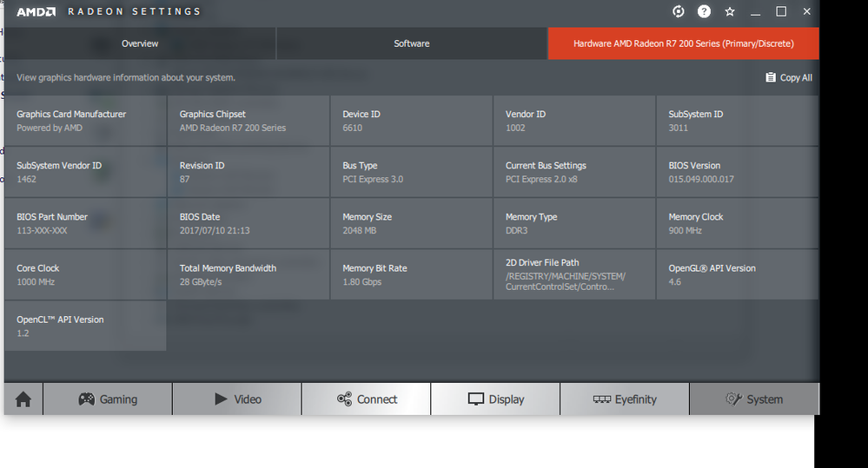Open the updates notification icon
This screenshot has height=468, width=868.
coord(678,11)
